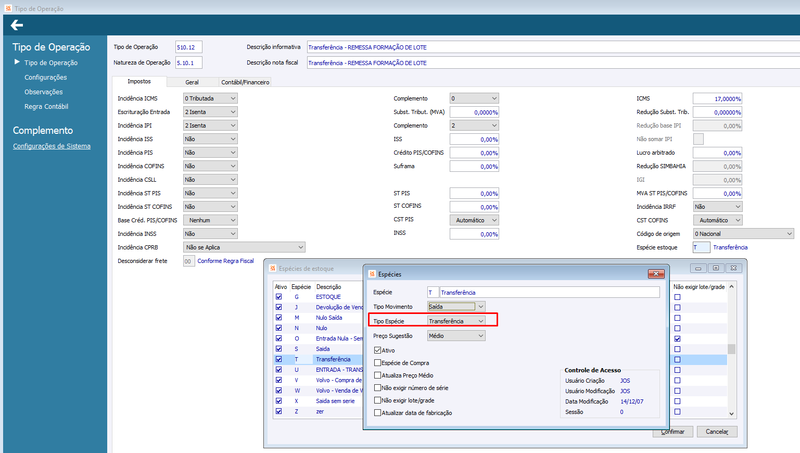The height and width of the screenshot is (453, 800).
Task: Switch to the Geral tab
Action: click(191, 82)
